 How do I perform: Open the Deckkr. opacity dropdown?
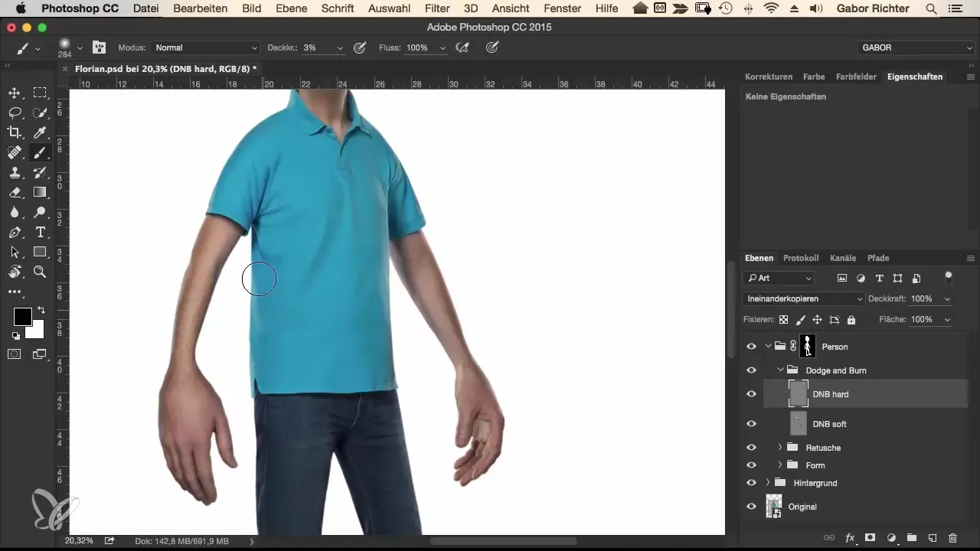pyautogui.click(x=340, y=47)
